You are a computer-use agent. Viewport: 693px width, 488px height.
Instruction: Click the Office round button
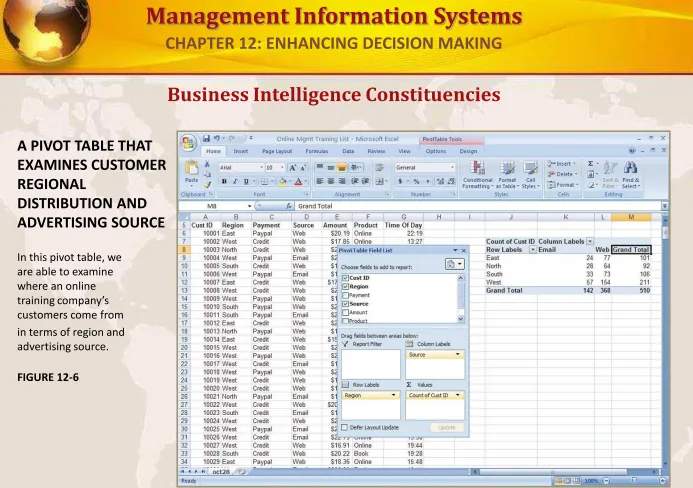(x=189, y=142)
